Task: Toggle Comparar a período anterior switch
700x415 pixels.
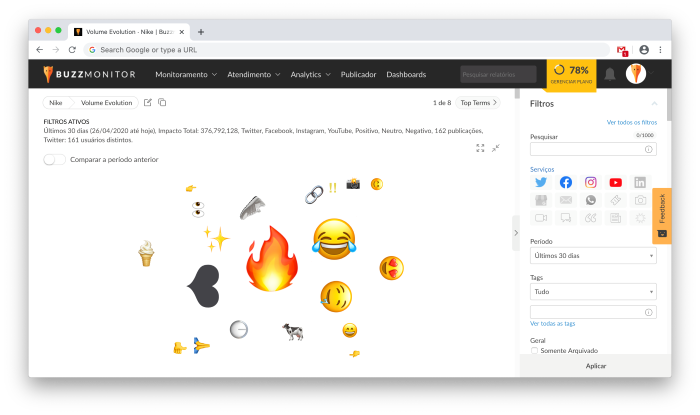Action: (54, 159)
